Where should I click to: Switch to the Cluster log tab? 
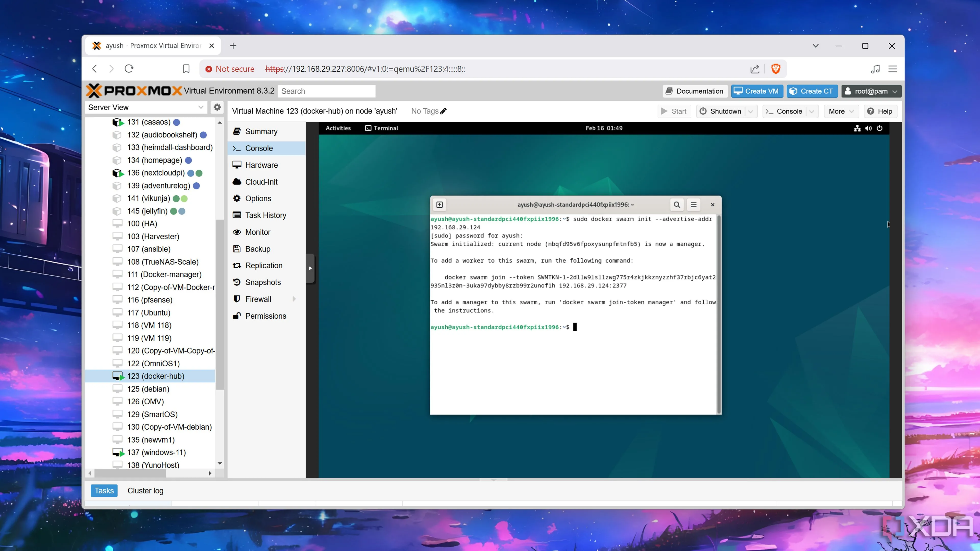(145, 491)
